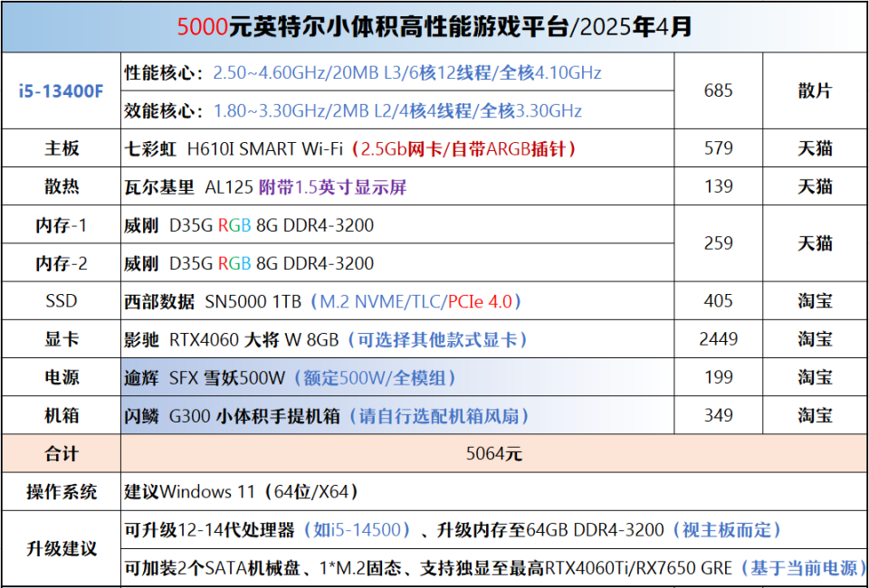Screen dimensions: 869x588
Task: Select the case price 349
Action: click(718, 415)
